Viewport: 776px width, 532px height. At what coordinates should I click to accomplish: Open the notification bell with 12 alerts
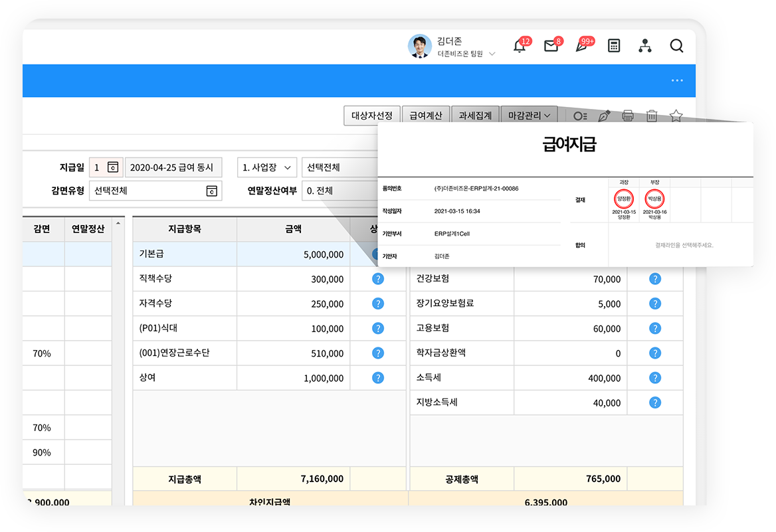pos(519,46)
